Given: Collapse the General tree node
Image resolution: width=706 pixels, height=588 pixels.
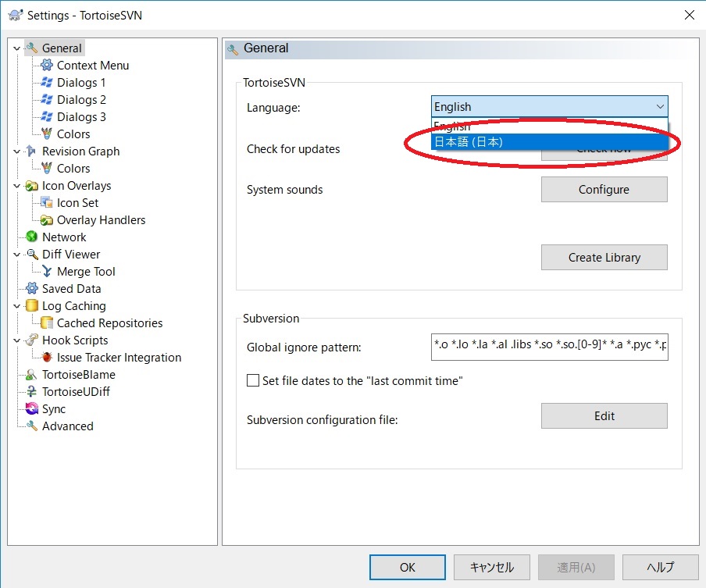Looking at the screenshot, I should pyautogui.click(x=16, y=48).
